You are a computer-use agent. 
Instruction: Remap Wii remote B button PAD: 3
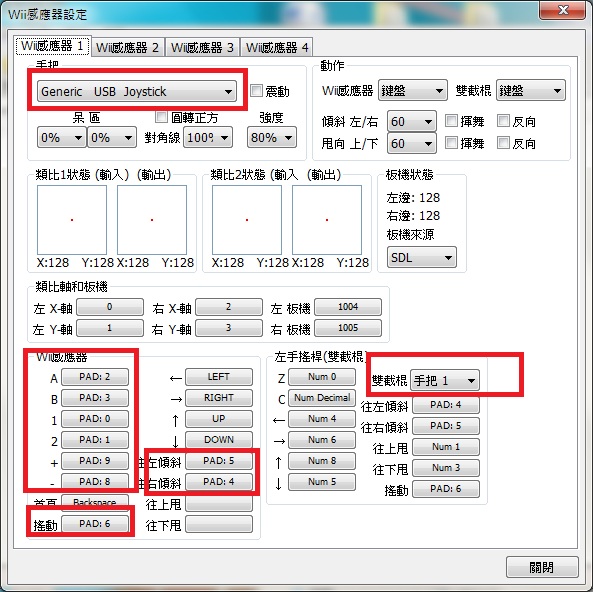(x=95, y=398)
